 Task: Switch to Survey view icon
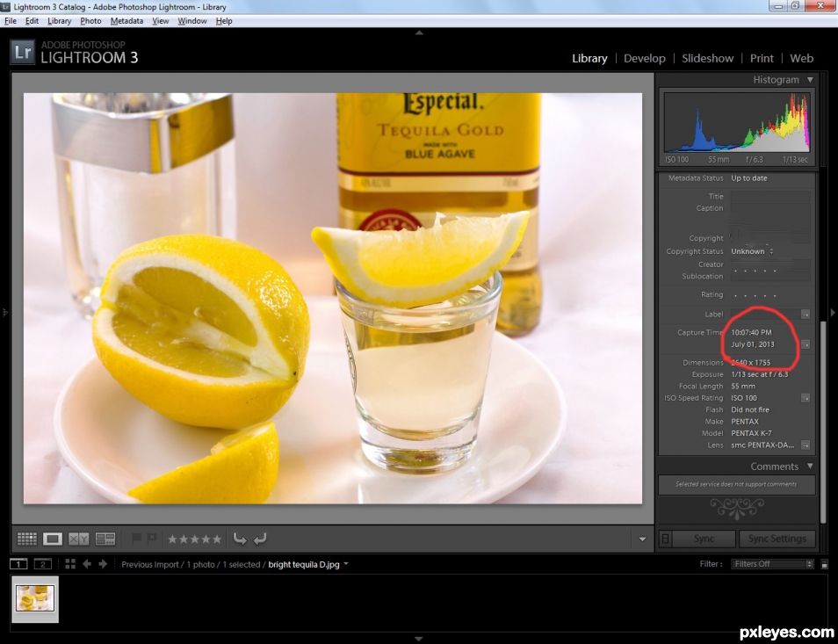pos(105,539)
